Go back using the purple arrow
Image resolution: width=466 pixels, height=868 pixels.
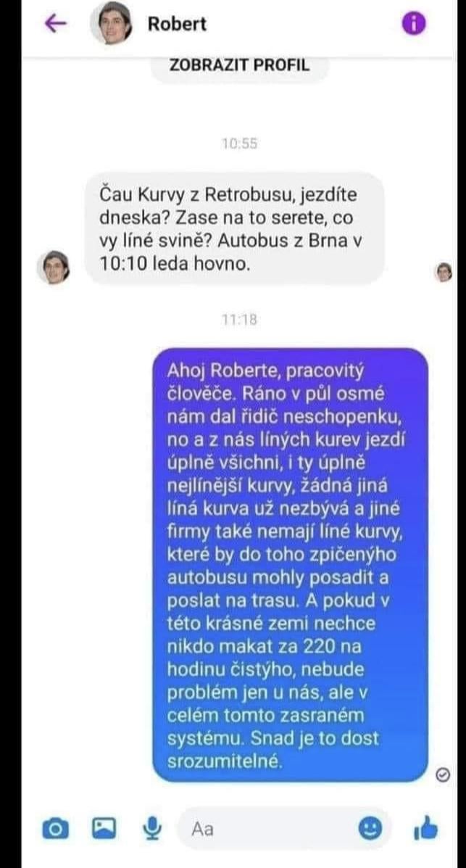[55, 23]
